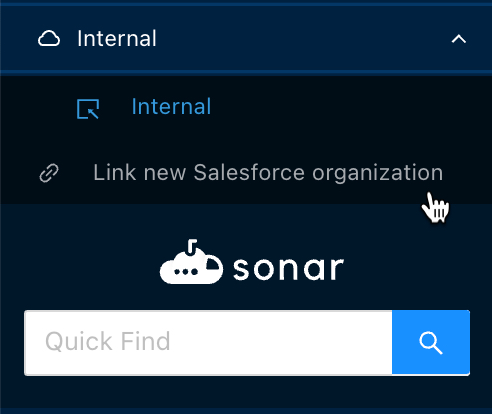
Task: Click the magnifying glass icon
Action: point(431,343)
